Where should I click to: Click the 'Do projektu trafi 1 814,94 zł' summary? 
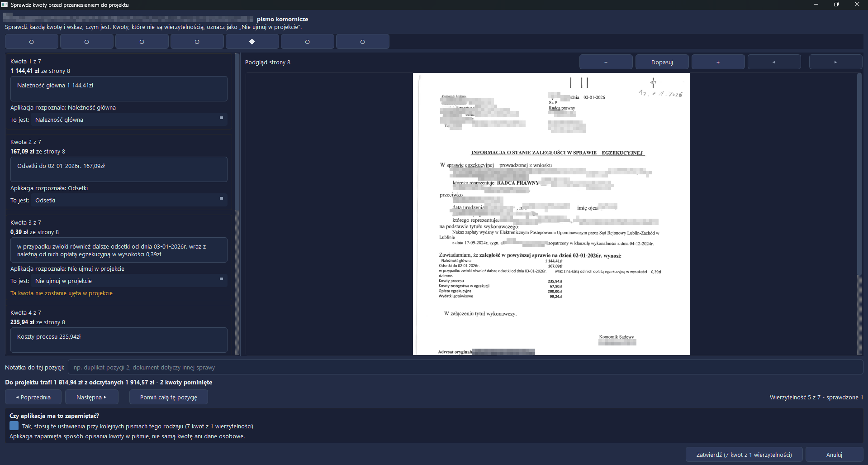[109, 382]
